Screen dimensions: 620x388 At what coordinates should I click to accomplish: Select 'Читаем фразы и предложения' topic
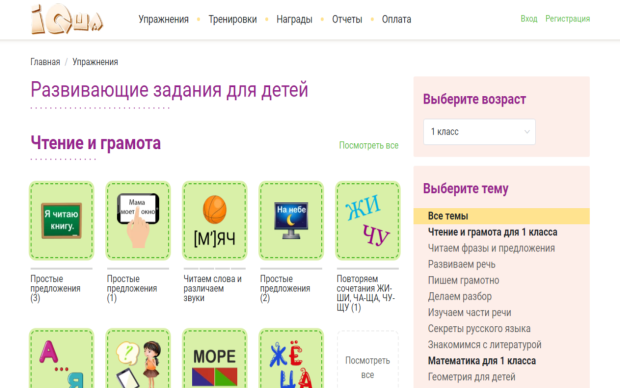[491, 248]
